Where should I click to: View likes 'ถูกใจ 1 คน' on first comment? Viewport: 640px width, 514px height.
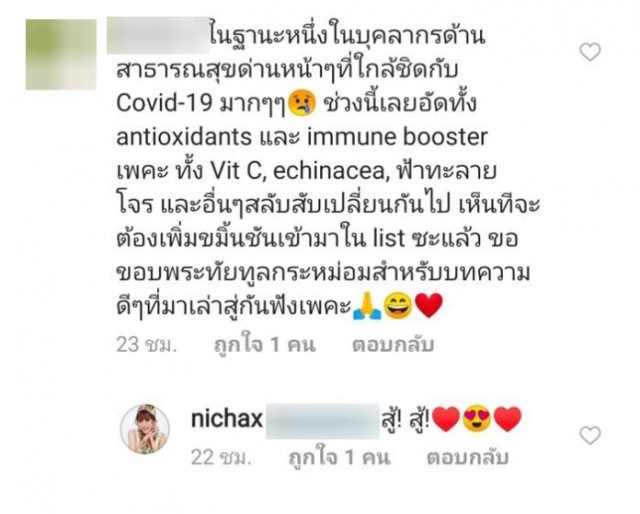click(265, 345)
